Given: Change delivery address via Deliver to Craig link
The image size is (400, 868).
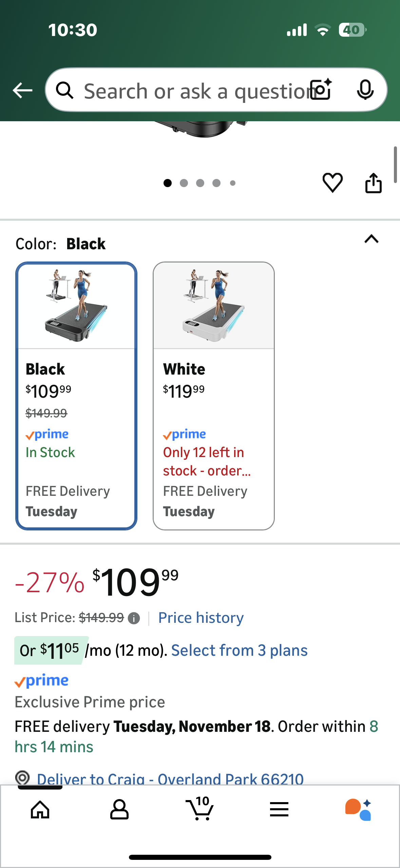Looking at the screenshot, I should point(170,778).
